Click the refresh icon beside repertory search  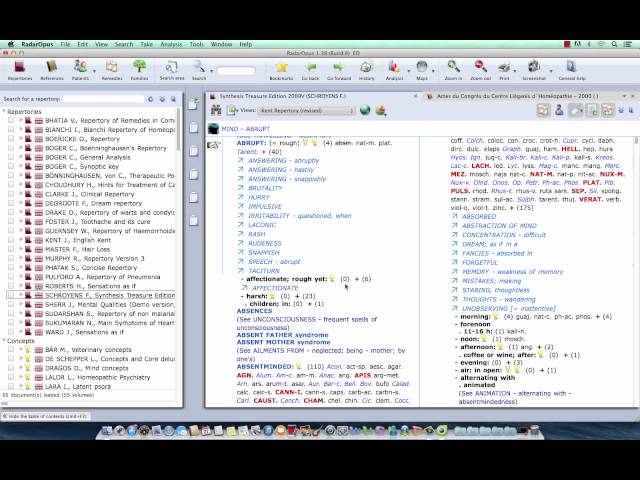tap(151, 99)
